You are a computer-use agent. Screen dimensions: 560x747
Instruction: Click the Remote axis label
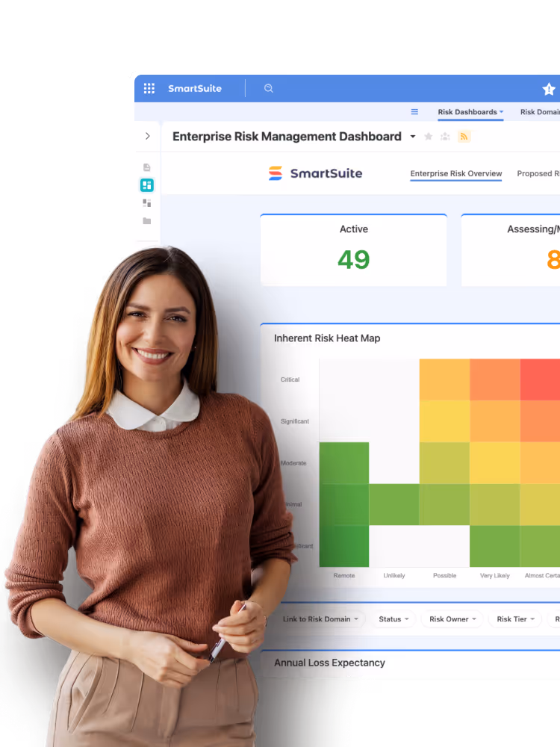[343, 575]
